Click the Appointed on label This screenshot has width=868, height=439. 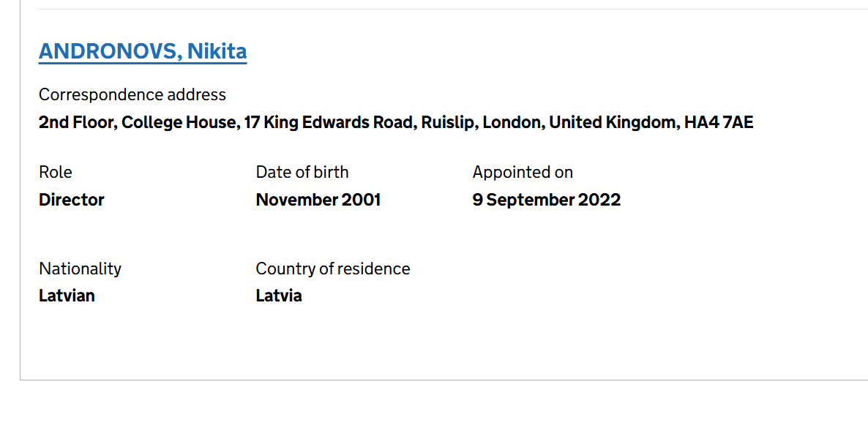tap(523, 172)
